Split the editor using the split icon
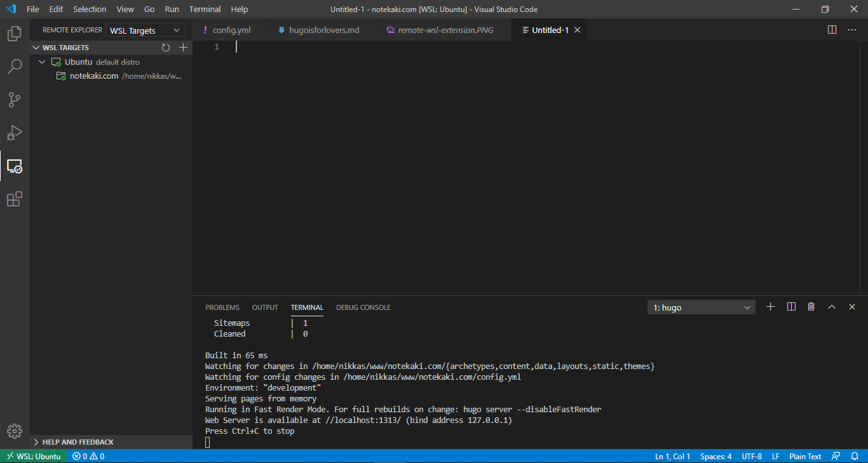The height and width of the screenshot is (463, 868). [832, 29]
